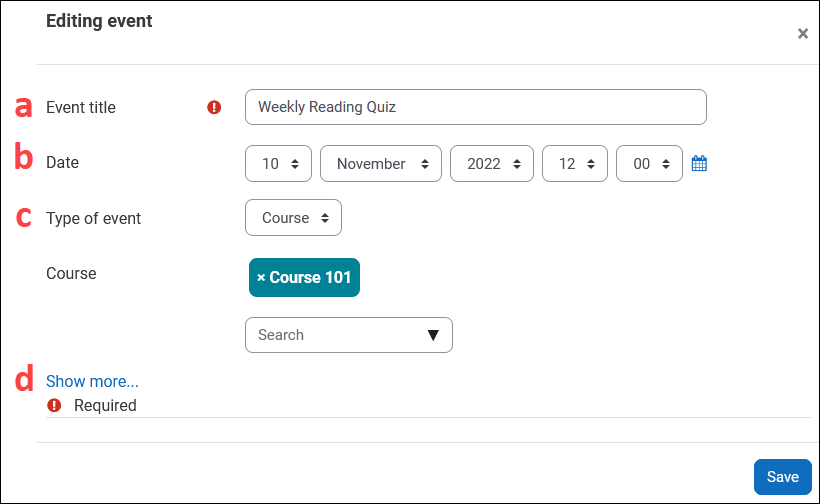Click the Type of event label
The height and width of the screenshot is (504, 820).
pyautogui.click(x=94, y=218)
